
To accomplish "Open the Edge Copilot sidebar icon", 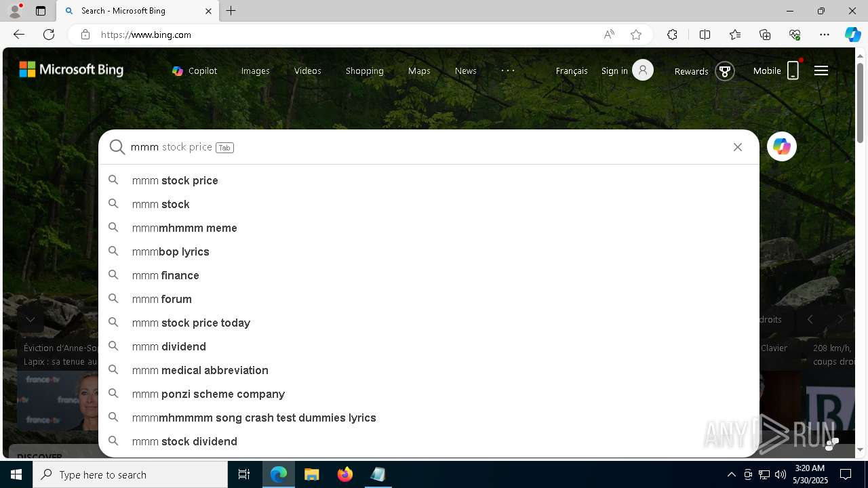I will 852,35.
